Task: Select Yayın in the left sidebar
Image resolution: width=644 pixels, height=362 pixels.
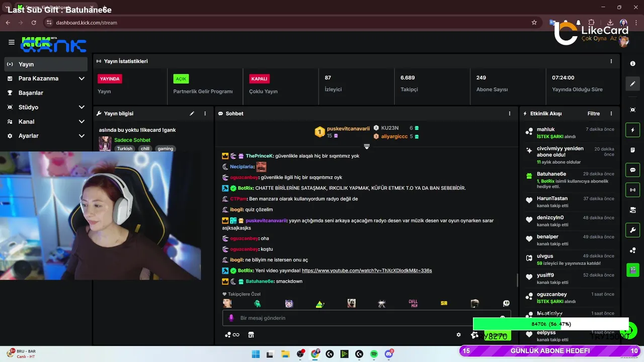Action: coord(46,64)
